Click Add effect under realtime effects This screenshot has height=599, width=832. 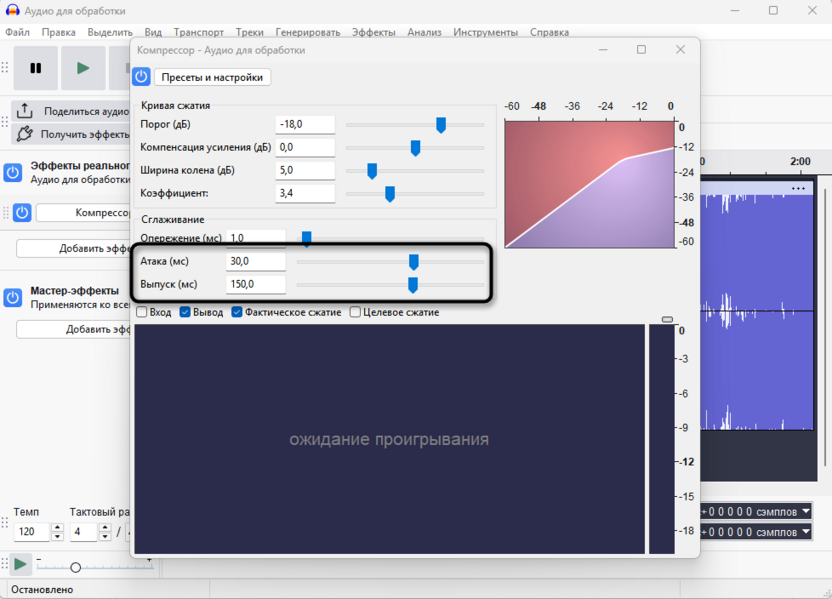point(73,248)
